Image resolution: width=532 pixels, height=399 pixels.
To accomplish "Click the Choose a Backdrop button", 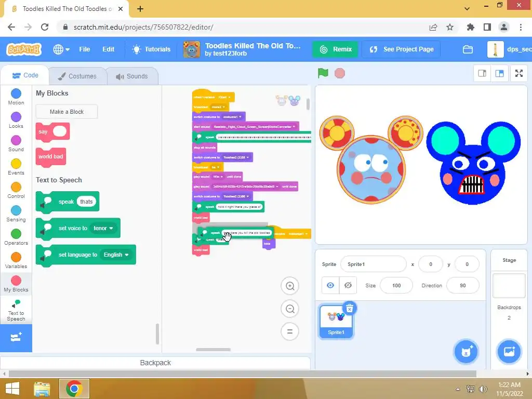I will (x=509, y=352).
